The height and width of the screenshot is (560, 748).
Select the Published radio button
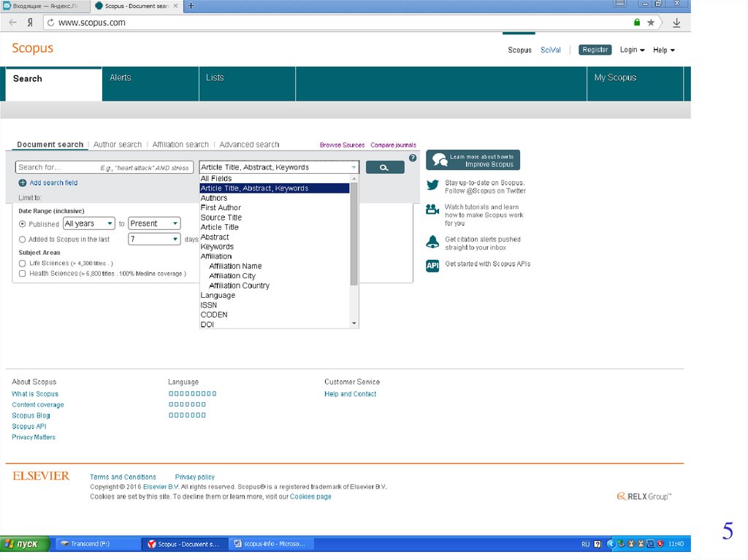pyautogui.click(x=23, y=223)
